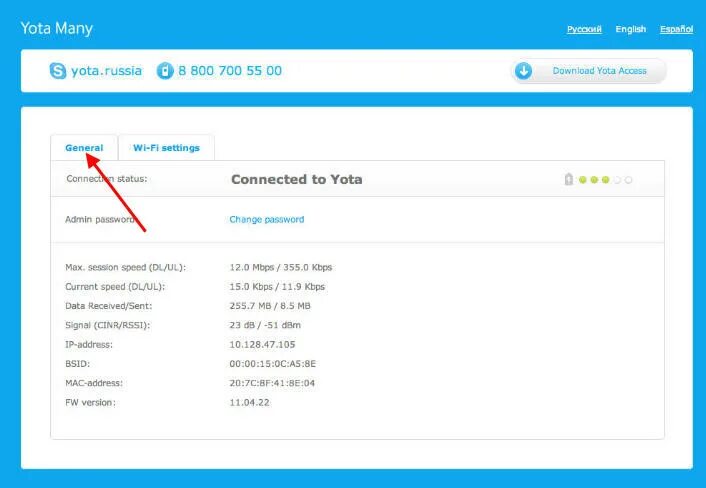The width and height of the screenshot is (706, 488).
Task: Click the BSID value 00:00:15:0C:A5:8E
Action: (x=272, y=364)
